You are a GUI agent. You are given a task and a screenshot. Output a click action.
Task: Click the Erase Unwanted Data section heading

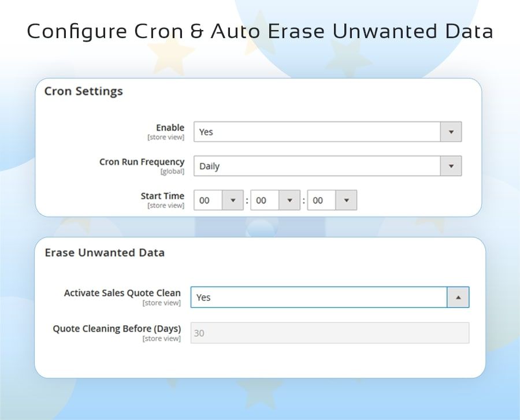[x=105, y=252]
